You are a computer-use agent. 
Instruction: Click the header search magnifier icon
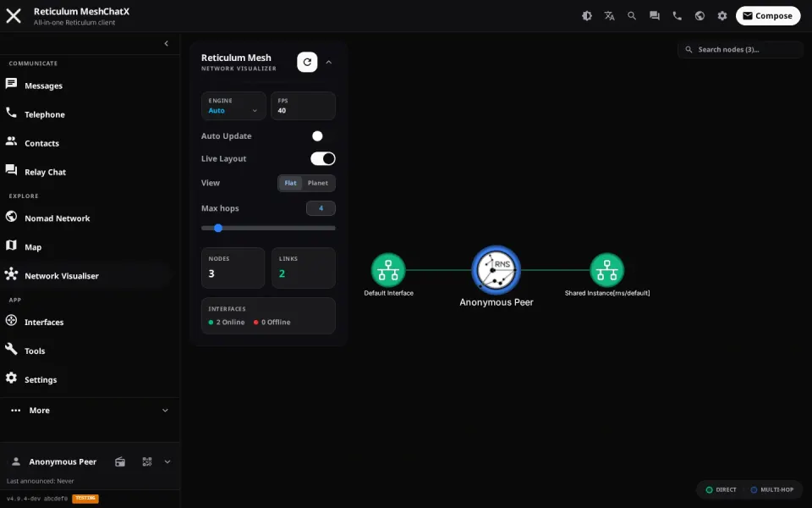632,15
